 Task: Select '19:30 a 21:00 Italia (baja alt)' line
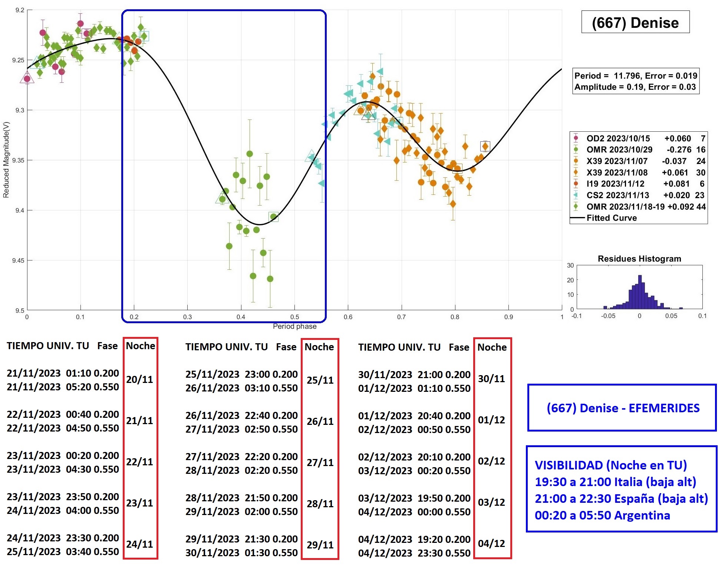615,482
